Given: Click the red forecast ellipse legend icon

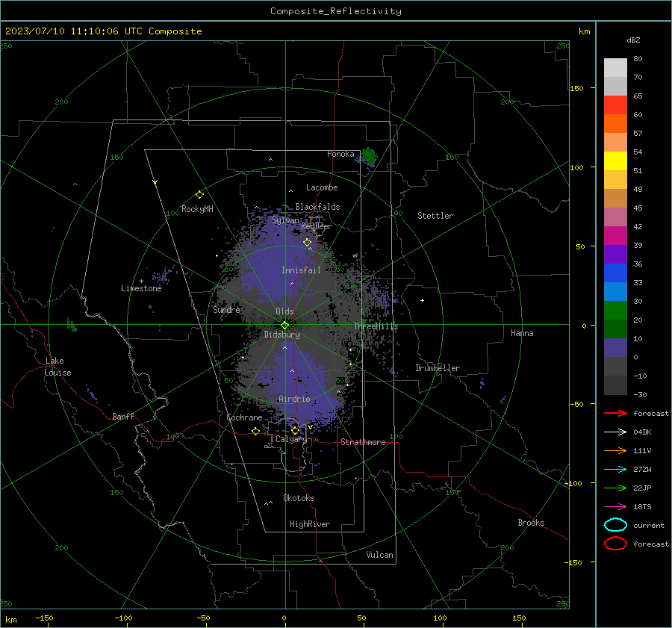Looking at the screenshot, I should [615, 544].
